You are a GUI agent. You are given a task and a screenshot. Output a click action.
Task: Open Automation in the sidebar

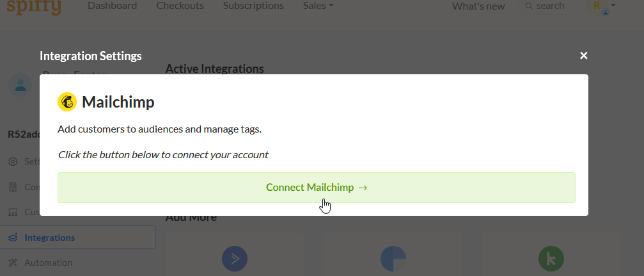(x=48, y=263)
